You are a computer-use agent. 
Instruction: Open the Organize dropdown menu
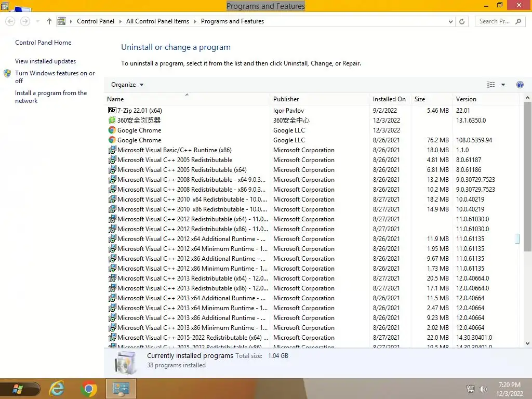tap(127, 85)
